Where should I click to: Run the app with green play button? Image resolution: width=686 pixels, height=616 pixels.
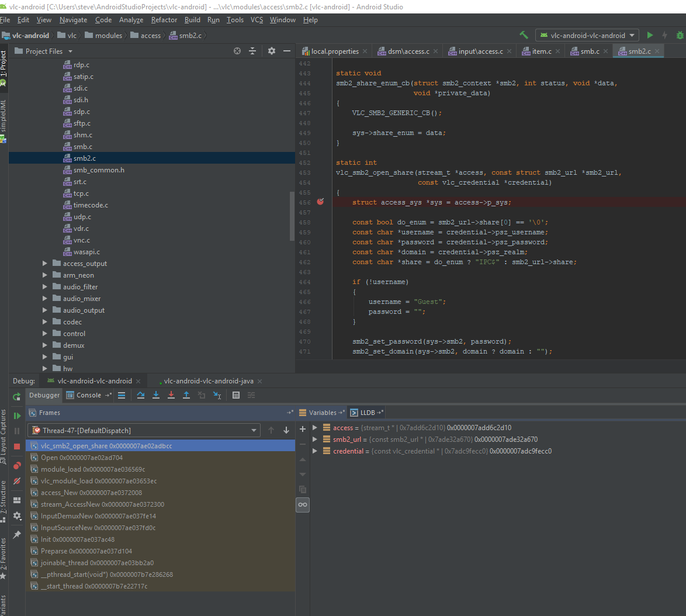point(650,35)
